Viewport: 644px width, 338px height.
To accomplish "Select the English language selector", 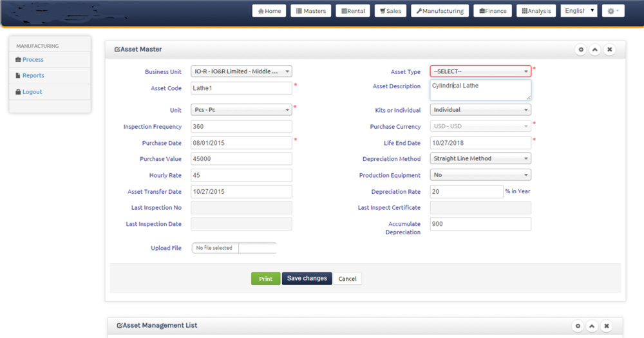I will pos(579,11).
